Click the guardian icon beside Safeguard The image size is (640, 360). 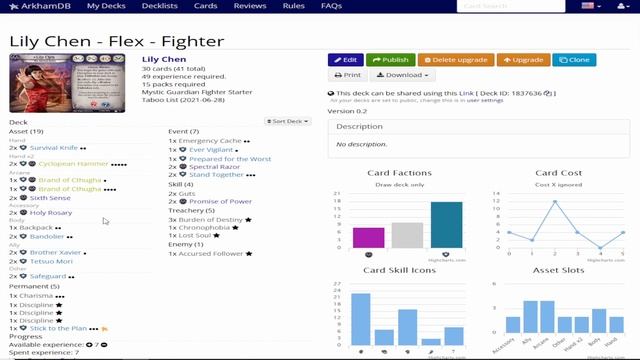click(x=23, y=276)
